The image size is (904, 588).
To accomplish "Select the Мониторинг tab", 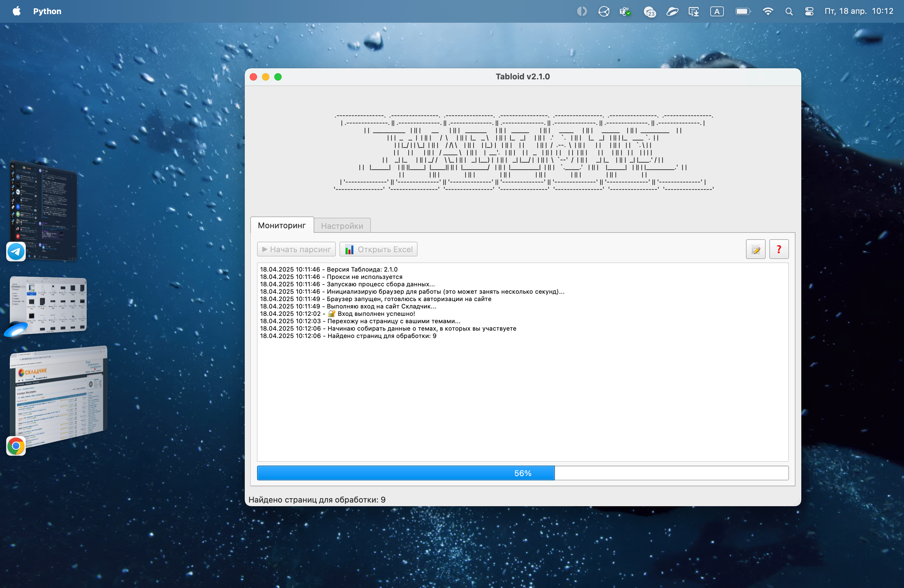I will (282, 225).
